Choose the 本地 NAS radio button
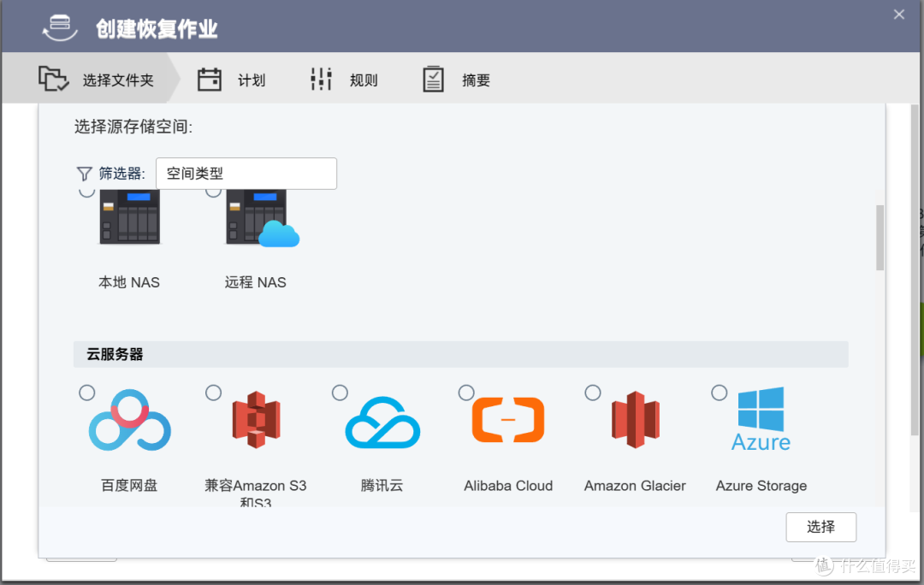 click(87, 192)
